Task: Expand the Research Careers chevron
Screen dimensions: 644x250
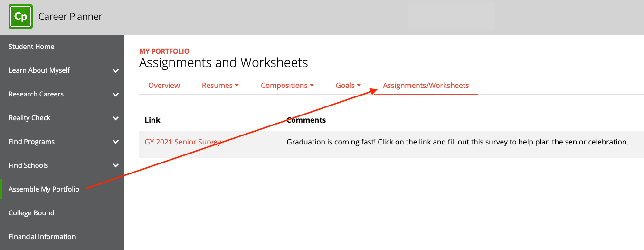Action: [x=115, y=95]
